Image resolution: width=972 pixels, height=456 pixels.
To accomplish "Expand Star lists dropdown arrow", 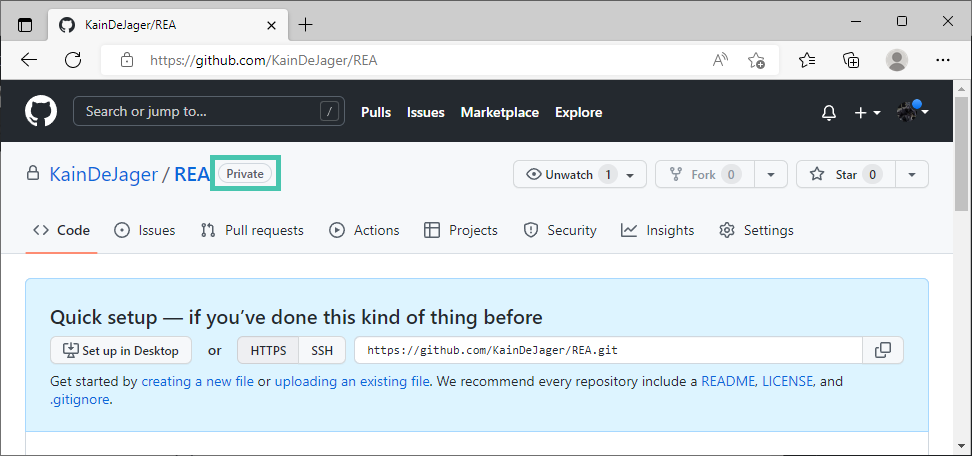I will (x=912, y=175).
